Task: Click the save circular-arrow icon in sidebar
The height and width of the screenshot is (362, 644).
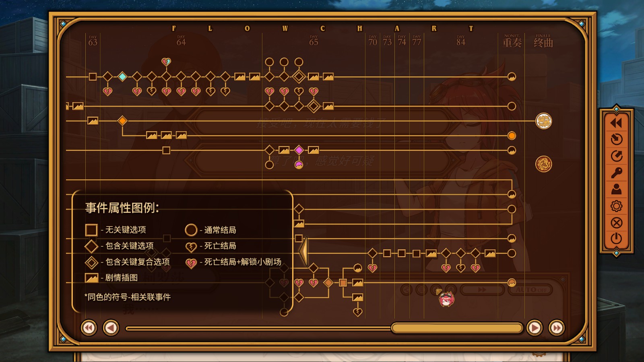Action: click(616, 156)
